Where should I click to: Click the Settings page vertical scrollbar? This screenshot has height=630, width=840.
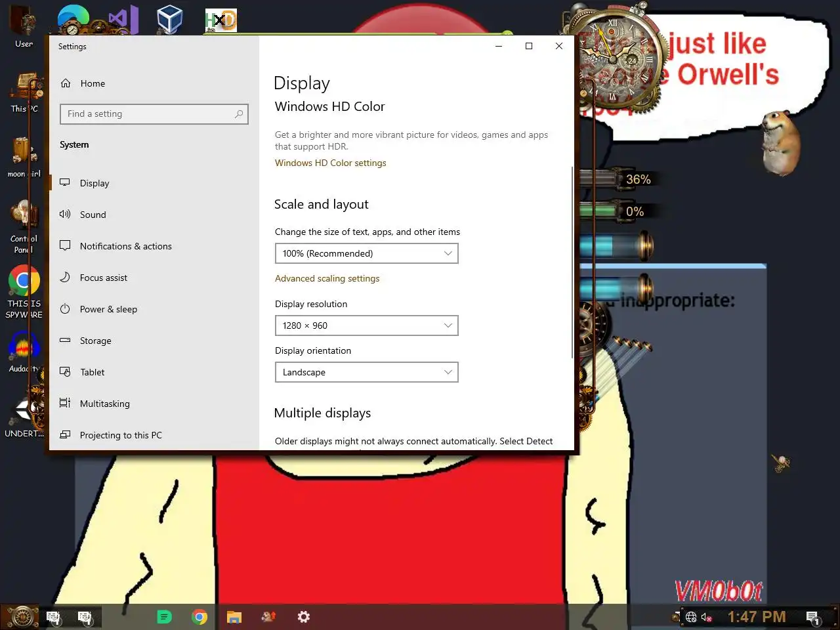click(572, 262)
